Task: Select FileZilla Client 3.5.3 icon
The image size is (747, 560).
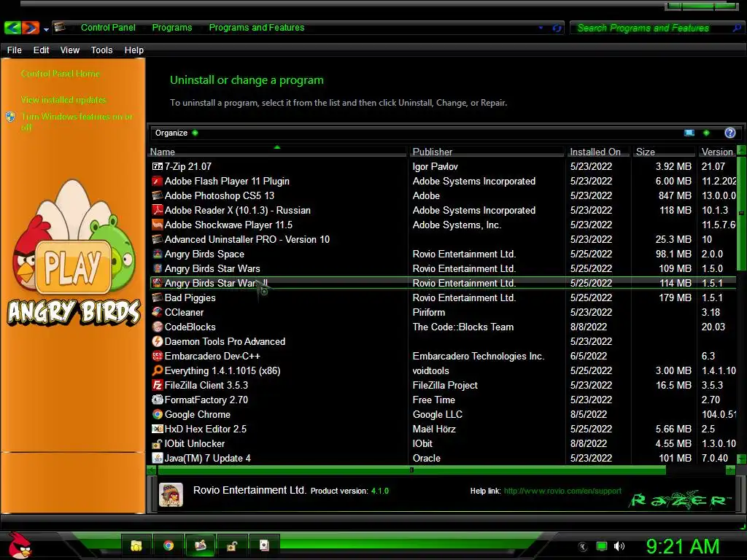Action: (x=158, y=385)
